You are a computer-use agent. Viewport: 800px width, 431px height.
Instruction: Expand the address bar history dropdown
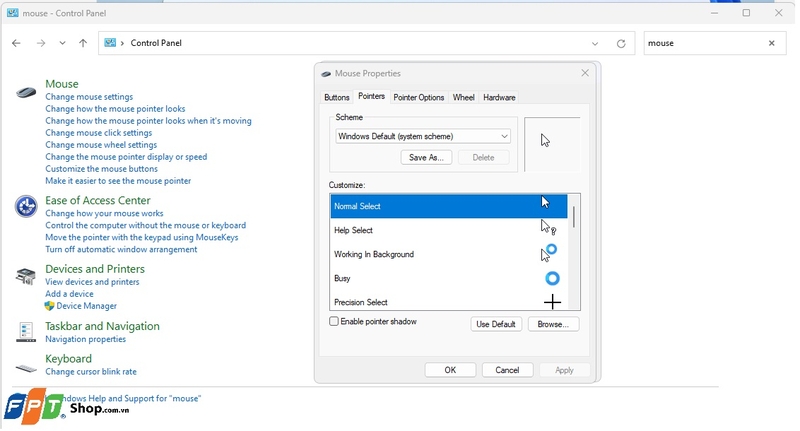(x=596, y=44)
